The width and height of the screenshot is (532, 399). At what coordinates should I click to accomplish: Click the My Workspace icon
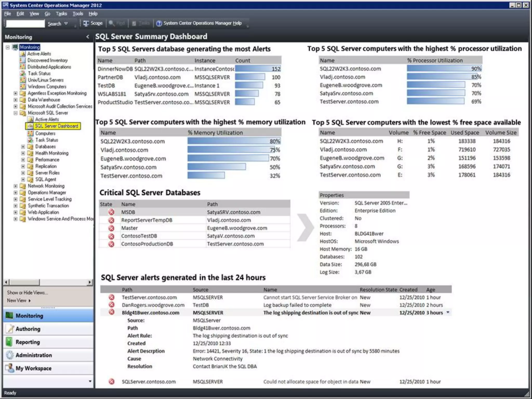[x=10, y=368]
